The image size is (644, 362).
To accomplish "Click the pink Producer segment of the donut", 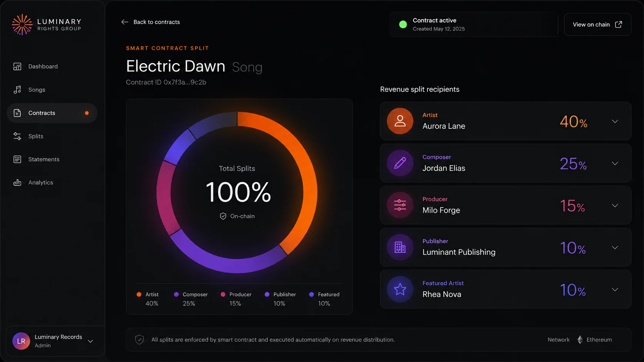I will (x=165, y=198).
